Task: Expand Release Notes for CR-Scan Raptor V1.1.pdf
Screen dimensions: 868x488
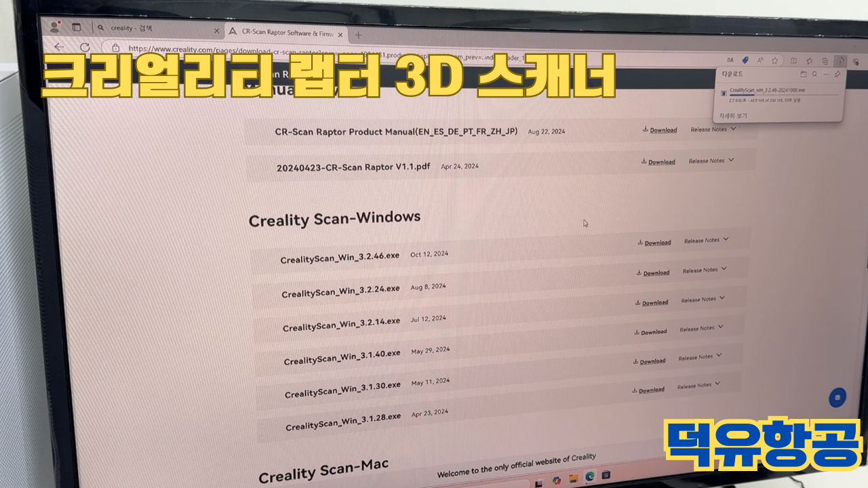Action: coord(711,161)
